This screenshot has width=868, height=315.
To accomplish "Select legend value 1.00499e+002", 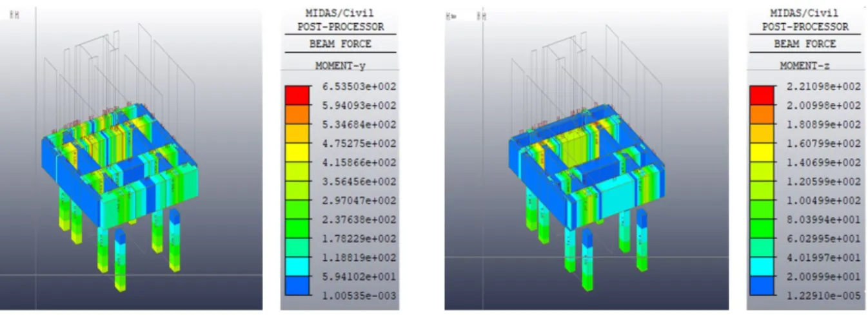I will (x=824, y=201).
